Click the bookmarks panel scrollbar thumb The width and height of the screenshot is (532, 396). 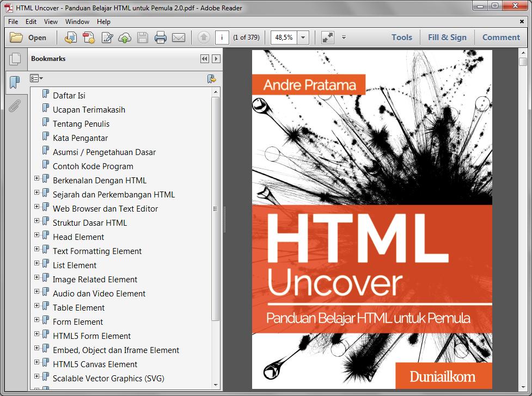click(x=216, y=209)
